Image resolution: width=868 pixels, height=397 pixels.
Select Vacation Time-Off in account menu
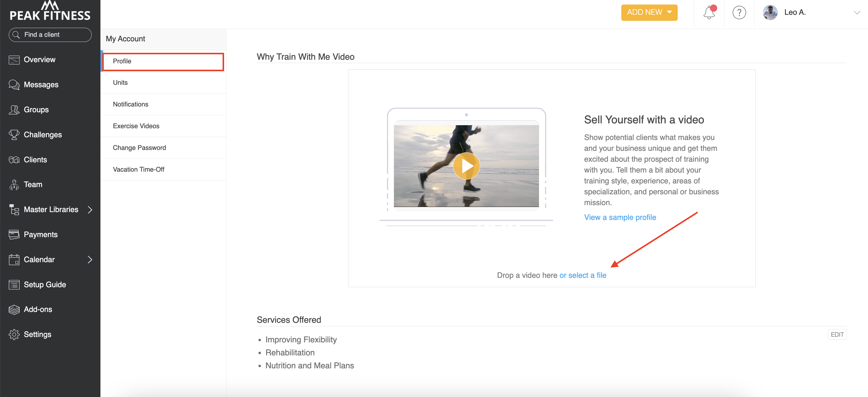(x=138, y=170)
